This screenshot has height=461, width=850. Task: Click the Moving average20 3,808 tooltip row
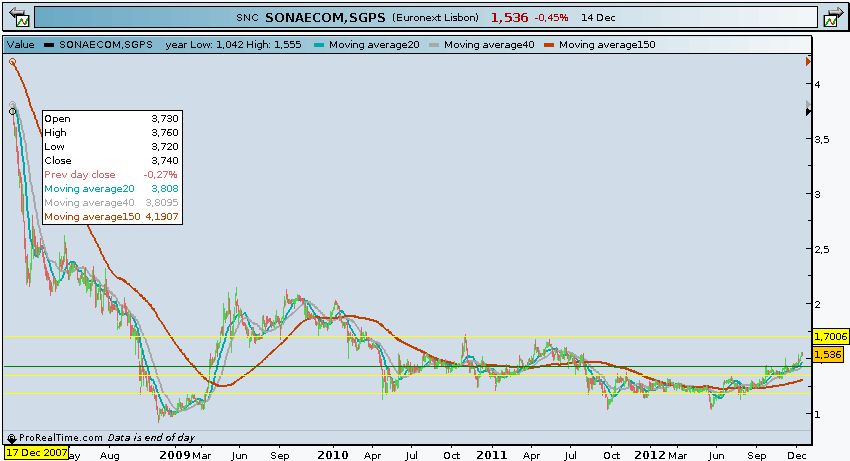coord(112,189)
